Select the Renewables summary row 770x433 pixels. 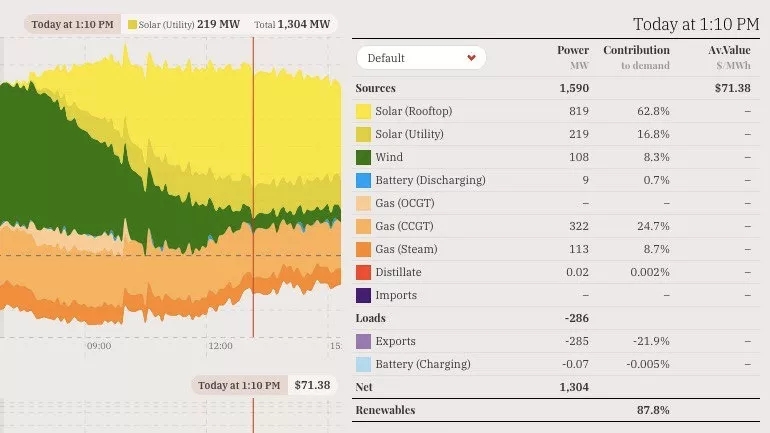[x=385, y=410]
